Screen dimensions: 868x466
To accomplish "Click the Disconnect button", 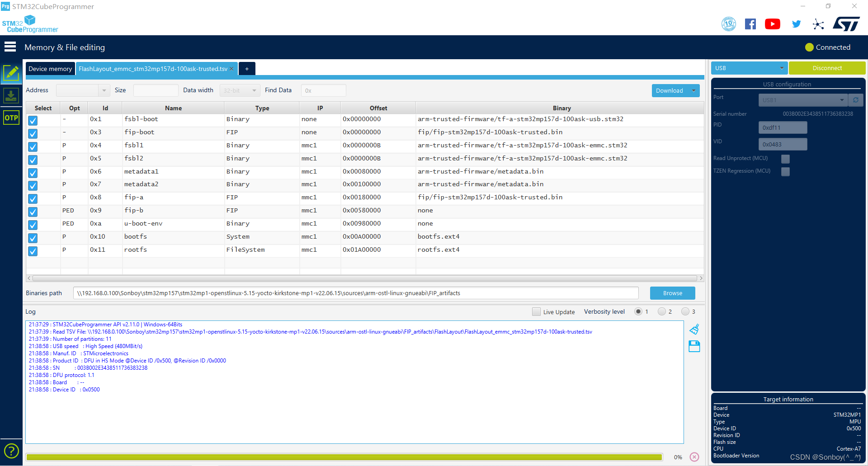I will click(827, 68).
